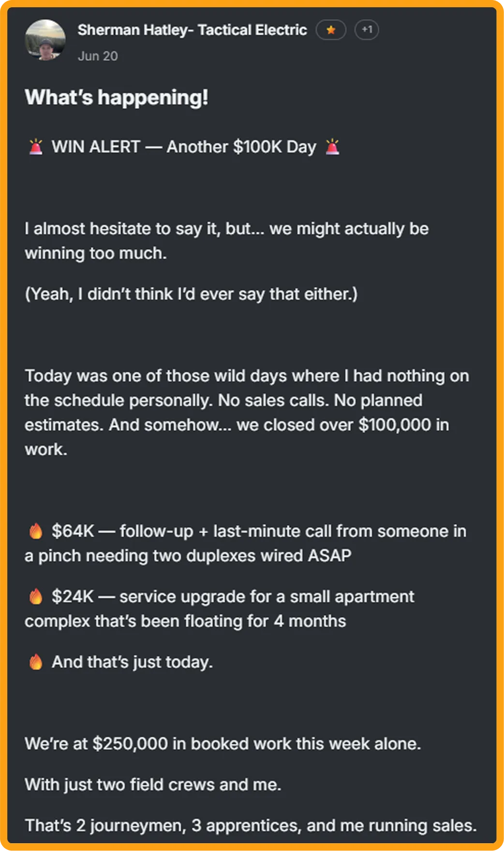The image size is (504, 851).
Task: Click the +1 badge next to the star
Action: point(367,30)
